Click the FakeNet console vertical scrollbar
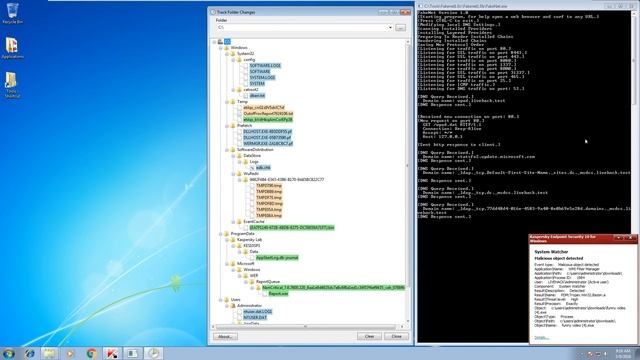 coord(633,176)
